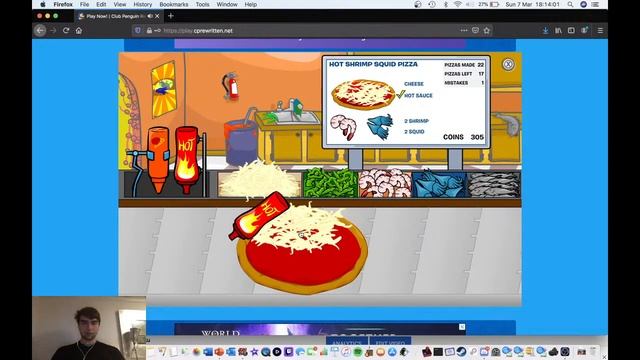Grab the hot sauce bottle in the holder
The height and width of the screenshot is (360, 640).
pyautogui.click(x=187, y=160)
